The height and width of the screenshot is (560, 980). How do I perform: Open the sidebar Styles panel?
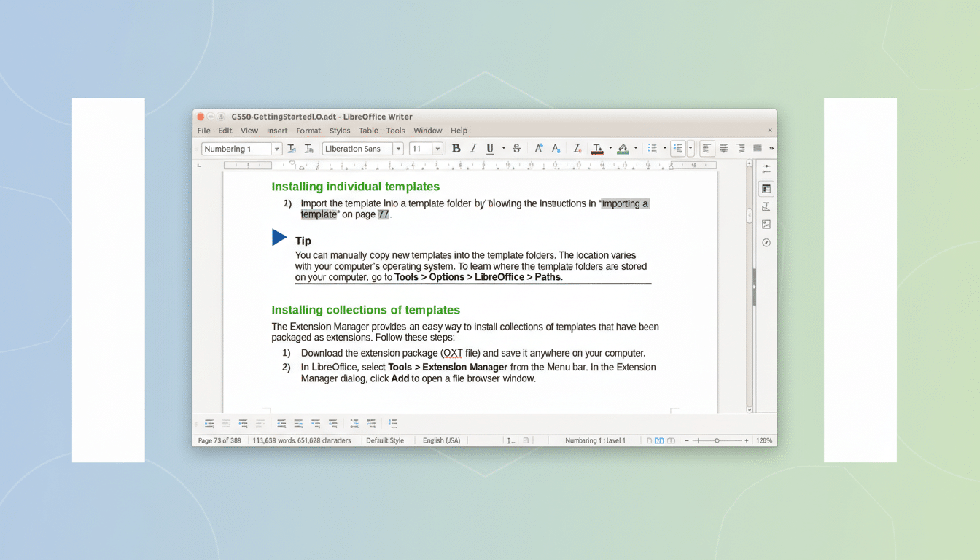click(x=766, y=207)
